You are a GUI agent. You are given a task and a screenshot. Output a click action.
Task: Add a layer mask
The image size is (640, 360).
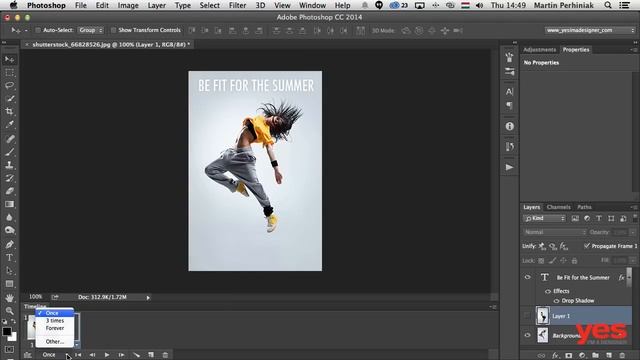tap(569, 356)
